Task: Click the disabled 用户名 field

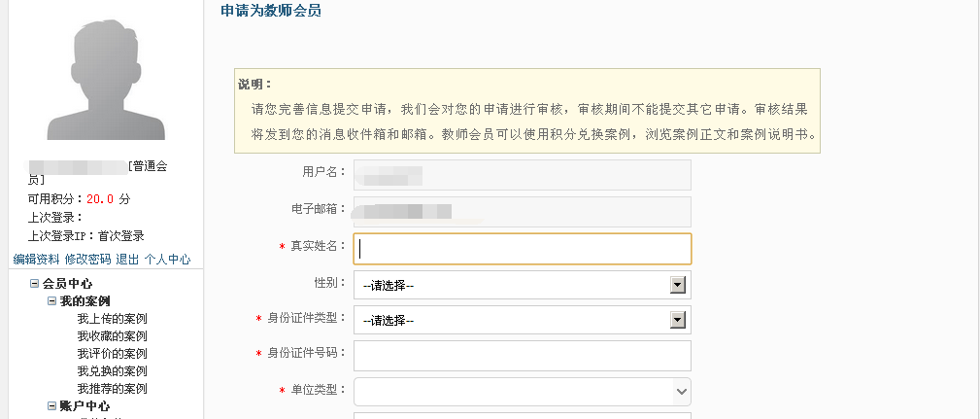Action: pyautogui.click(x=522, y=175)
